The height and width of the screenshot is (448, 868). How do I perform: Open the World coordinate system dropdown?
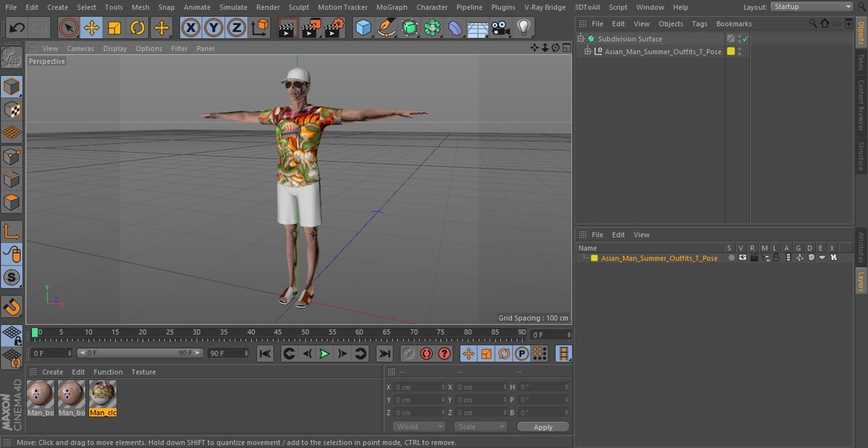pos(419,427)
